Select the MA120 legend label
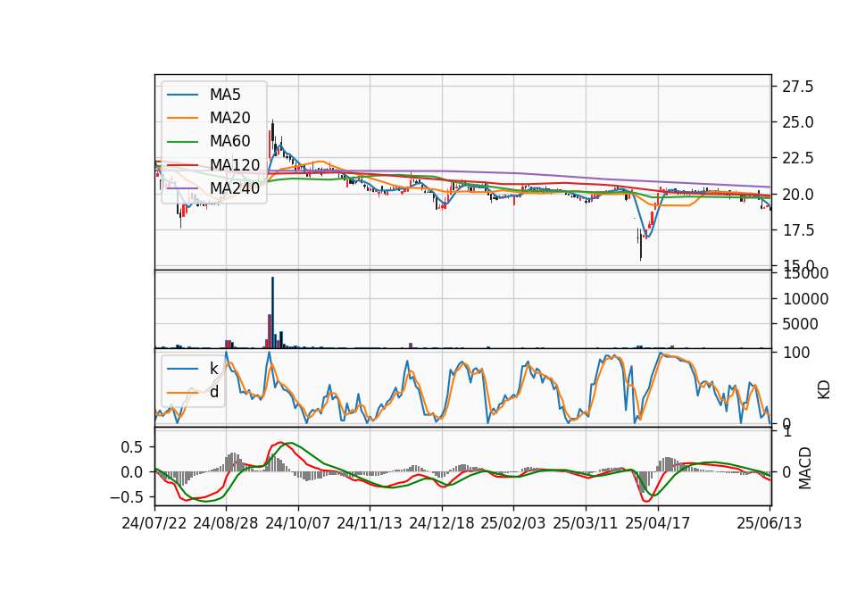Screen dimensions: 857x616 tap(235, 164)
